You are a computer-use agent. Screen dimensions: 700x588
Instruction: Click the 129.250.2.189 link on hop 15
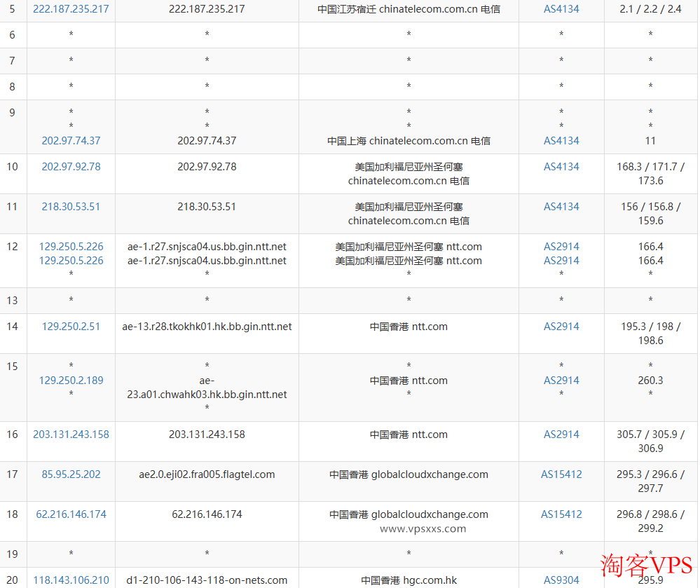click(x=70, y=380)
